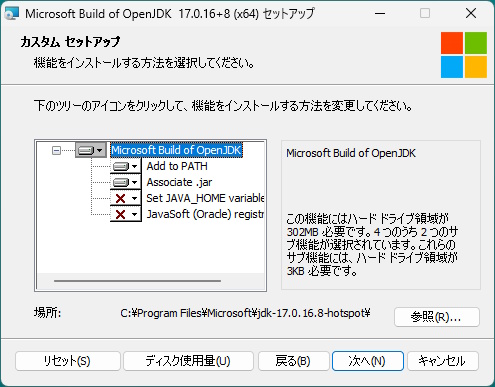495x387 pixels.
Task: Click the installer icon in the title bar
Action: point(12,14)
